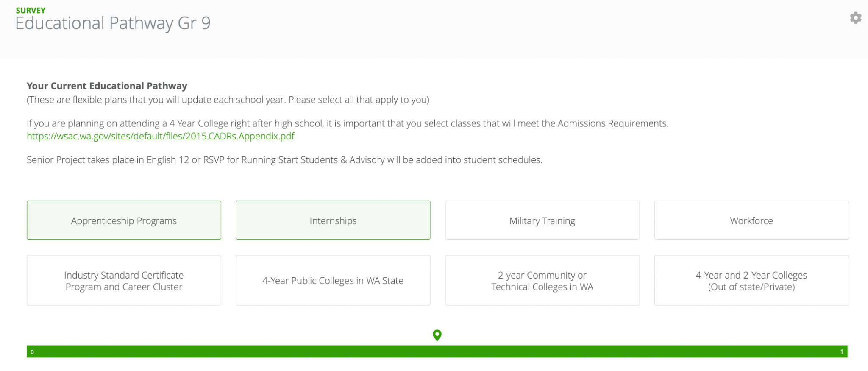
Task: Click the 0 label on progress bar
Action: [x=32, y=352]
